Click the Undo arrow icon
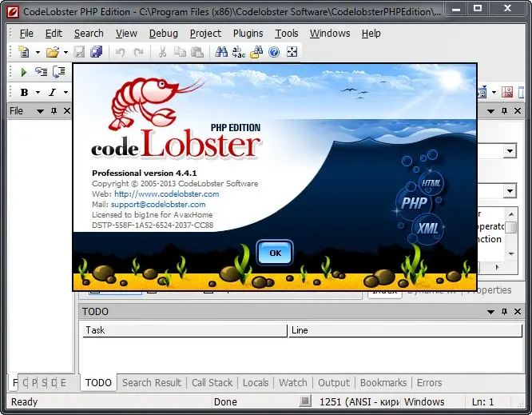532x415 pixels. (x=120, y=52)
